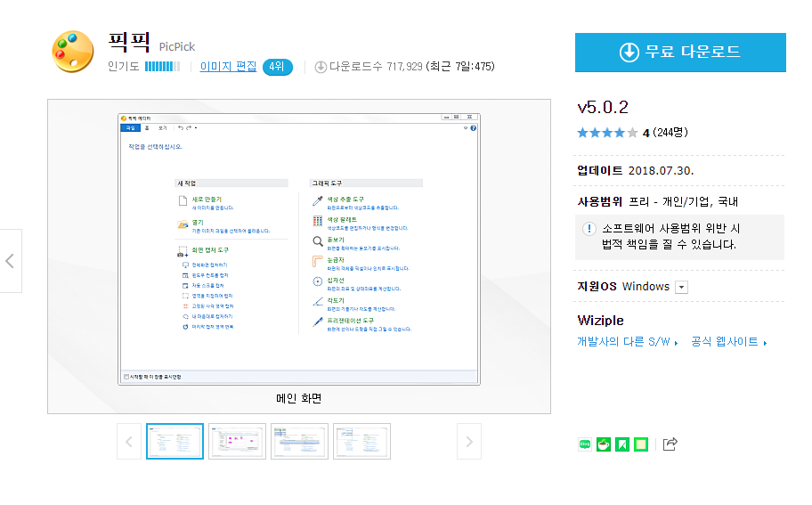Click the download count arrow icon
The width and height of the screenshot is (812, 505).
pyautogui.click(x=321, y=67)
